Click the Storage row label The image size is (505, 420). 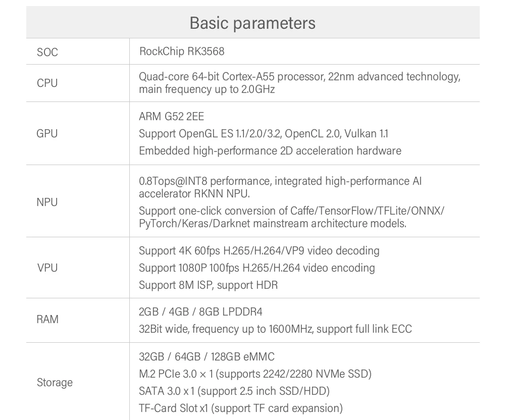pos(55,383)
